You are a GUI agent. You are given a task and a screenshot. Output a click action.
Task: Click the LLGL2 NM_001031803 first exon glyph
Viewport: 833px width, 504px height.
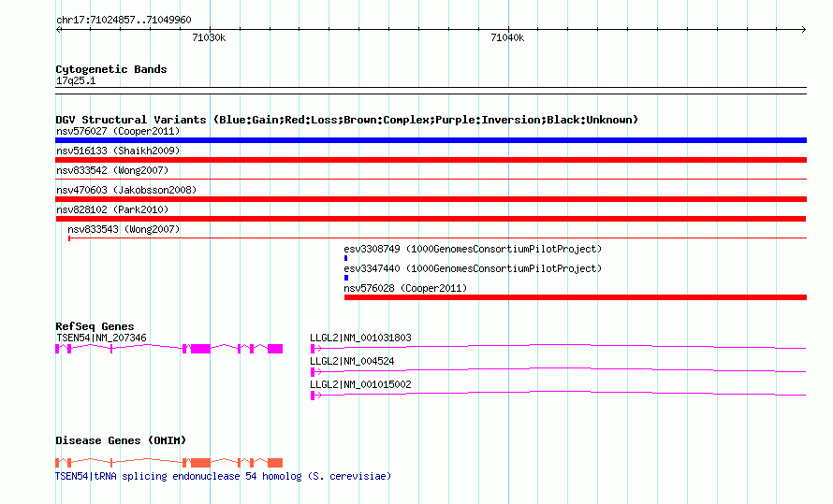pyautogui.click(x=313, y=349)
